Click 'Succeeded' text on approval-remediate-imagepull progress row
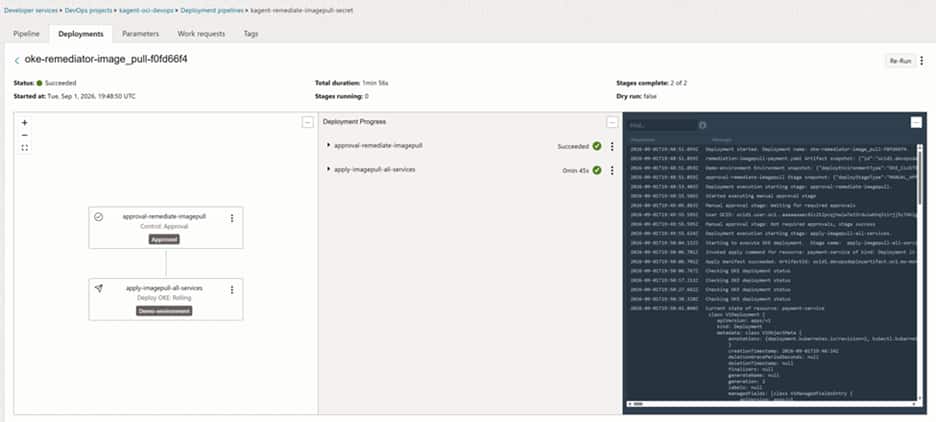The height and width of the screenshot is (422, 936). pyautogui.click(x=573, y=146)
